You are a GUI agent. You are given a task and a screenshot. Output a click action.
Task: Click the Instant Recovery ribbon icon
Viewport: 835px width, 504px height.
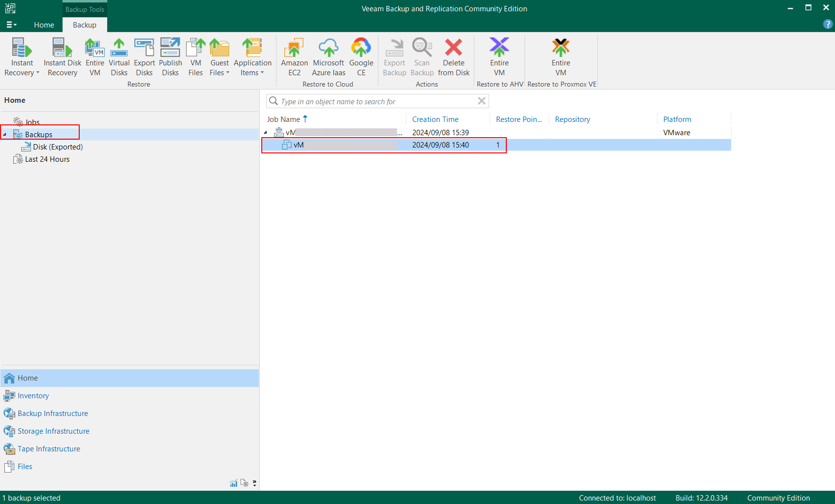22,48
